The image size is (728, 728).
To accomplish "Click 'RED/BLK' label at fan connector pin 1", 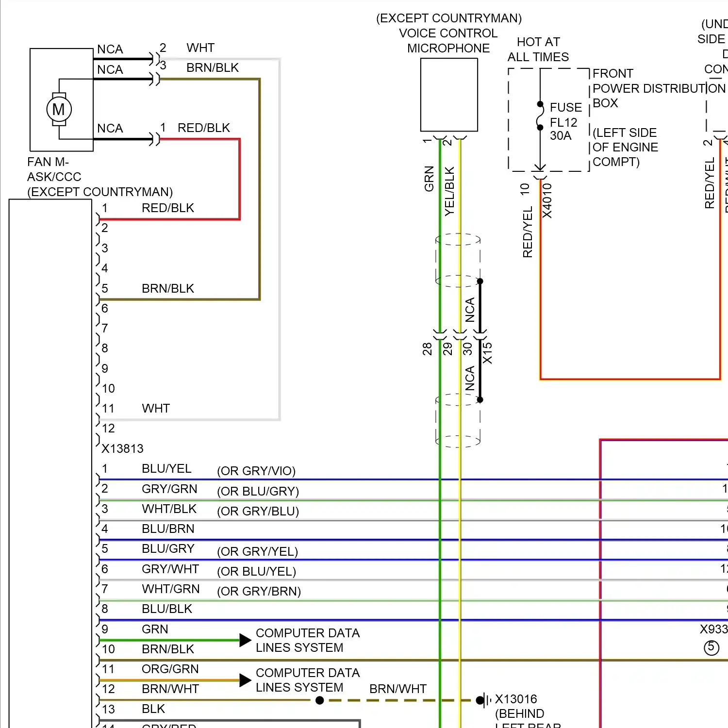I will 204,128.
